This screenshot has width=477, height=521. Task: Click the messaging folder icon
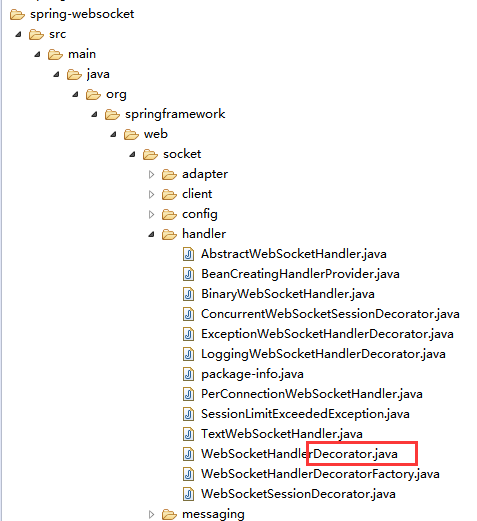[169, 514]
